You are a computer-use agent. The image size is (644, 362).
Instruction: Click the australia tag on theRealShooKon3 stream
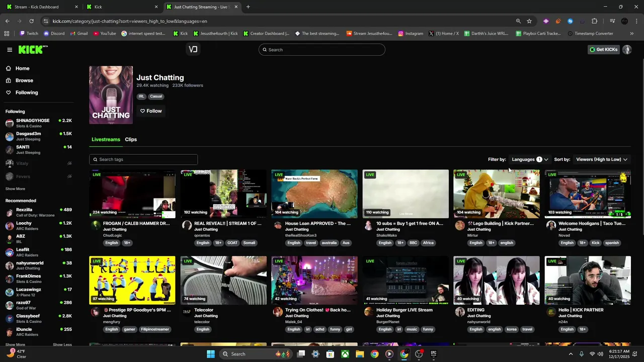(329, 243)
